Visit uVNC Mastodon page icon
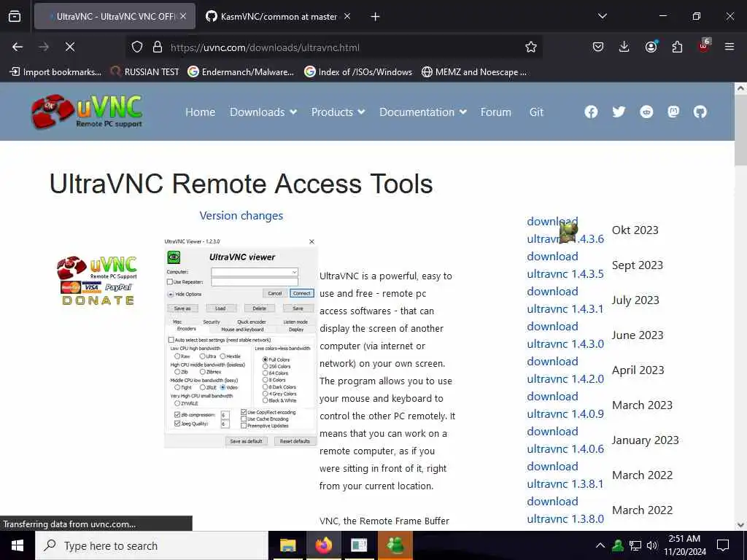 pos(673,112)
